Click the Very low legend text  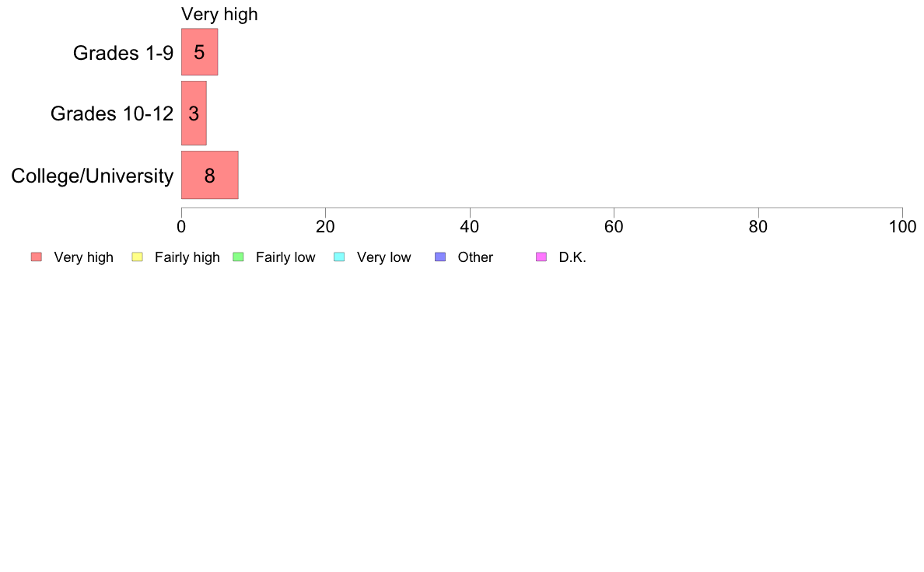click(x=383, y=257)
